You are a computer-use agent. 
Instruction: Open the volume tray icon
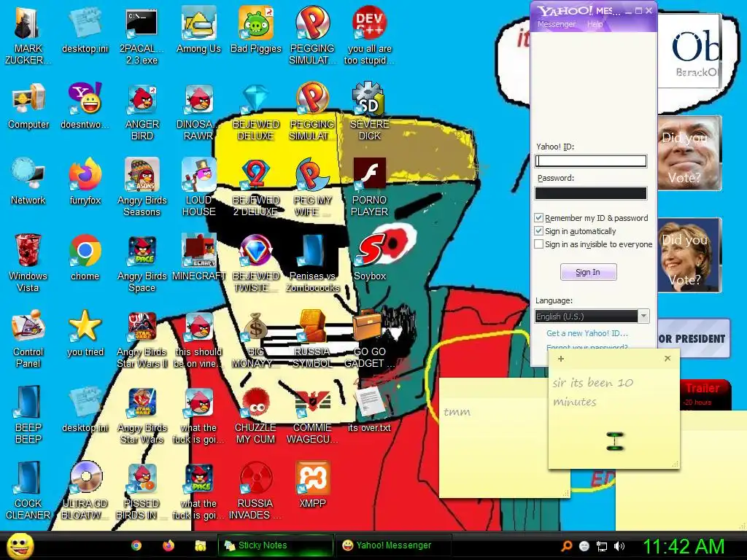tap(619, 546)
